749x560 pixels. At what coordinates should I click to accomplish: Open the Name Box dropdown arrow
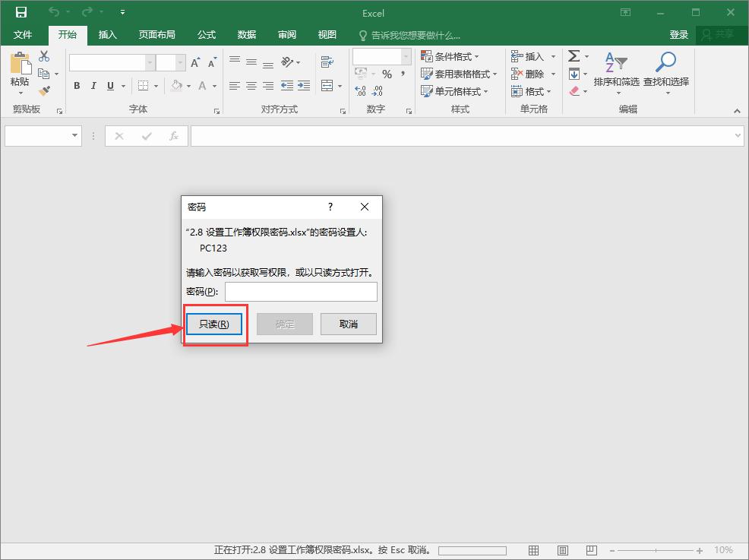pos(75,136)
